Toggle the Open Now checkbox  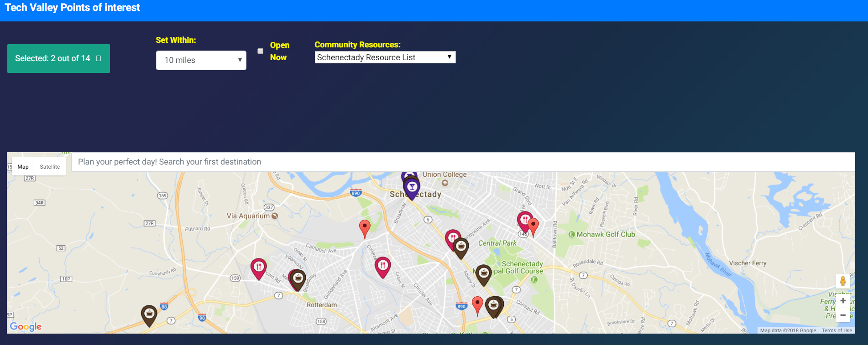(x=260, y=51)
